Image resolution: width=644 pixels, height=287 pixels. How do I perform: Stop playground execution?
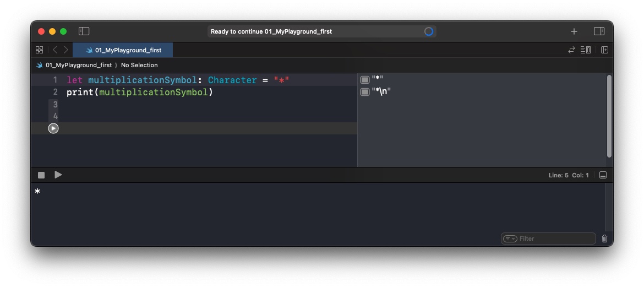pos(41,175)
